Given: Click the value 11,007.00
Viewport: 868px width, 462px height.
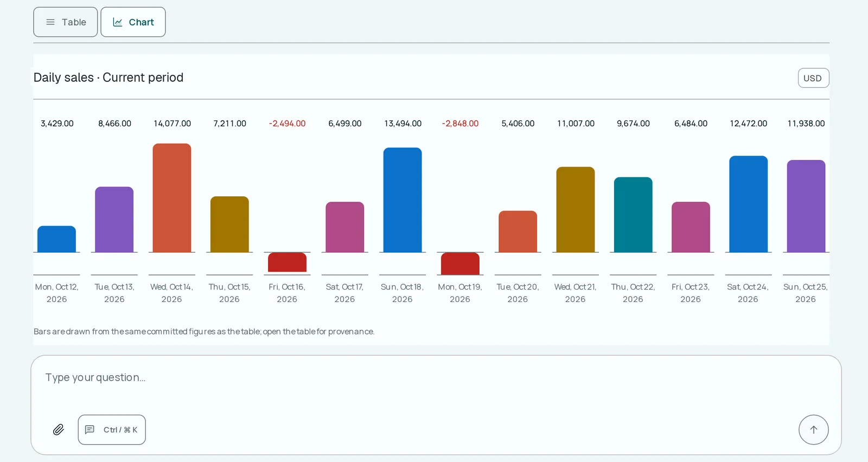Looking at the screenshot, I should click(576, 124).
